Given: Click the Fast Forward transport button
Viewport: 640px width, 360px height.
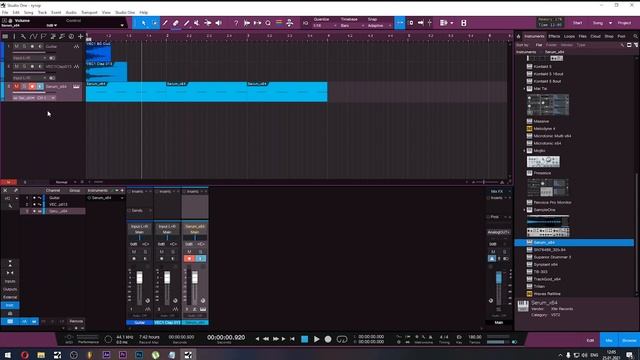Looking at the screenshot, I should [276, 339].
